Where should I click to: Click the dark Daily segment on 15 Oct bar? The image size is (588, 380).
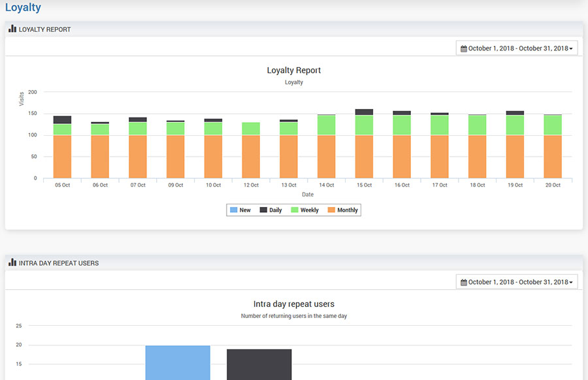tap(365, 112)
